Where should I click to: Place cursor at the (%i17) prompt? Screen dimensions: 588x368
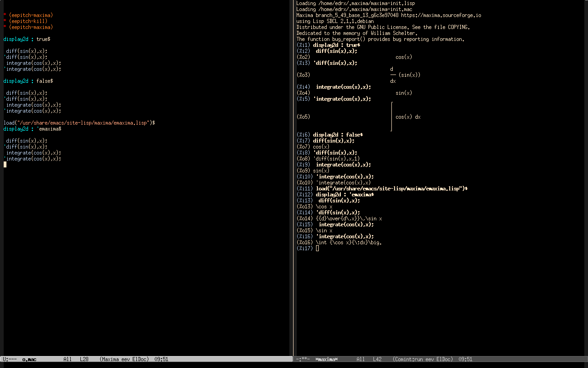pos(317,248)
